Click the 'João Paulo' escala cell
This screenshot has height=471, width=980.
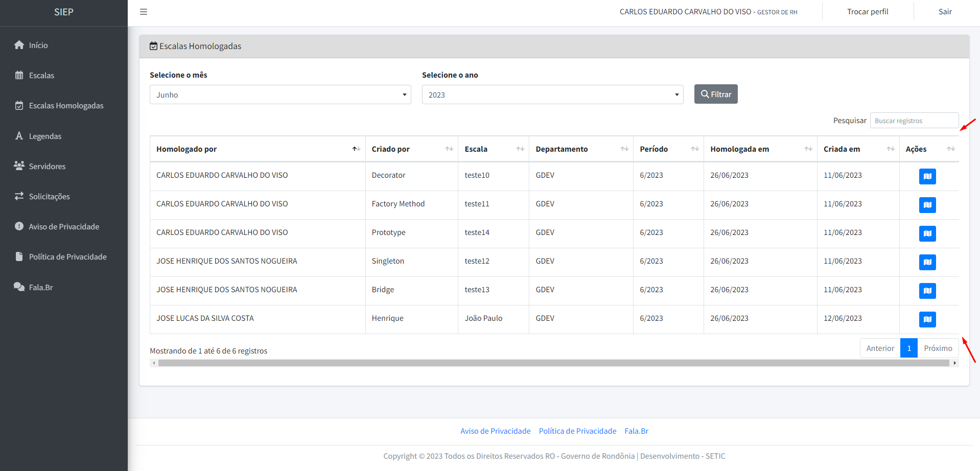[493, 319]
